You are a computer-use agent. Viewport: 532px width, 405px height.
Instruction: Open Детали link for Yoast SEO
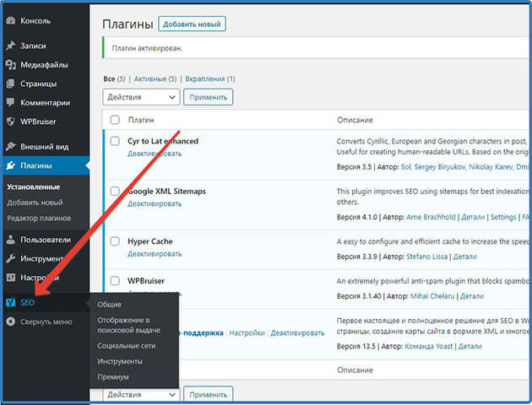[x=470, y=346]
